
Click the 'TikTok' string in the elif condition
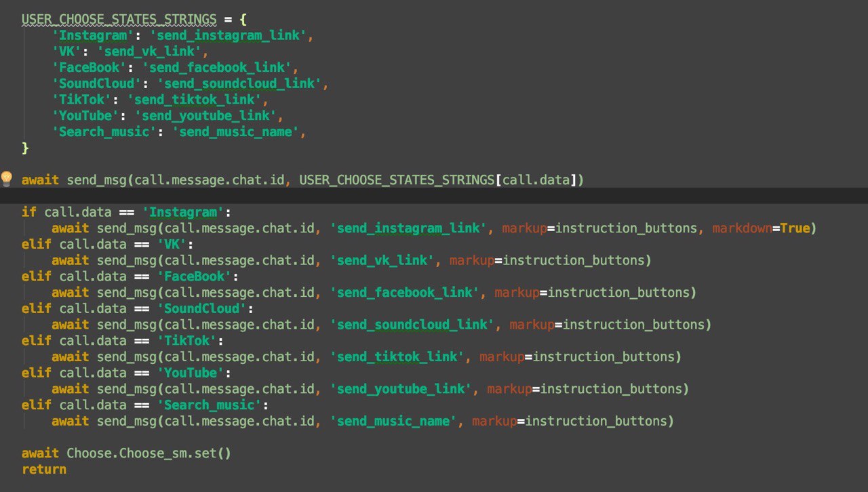tap(187, 340)
